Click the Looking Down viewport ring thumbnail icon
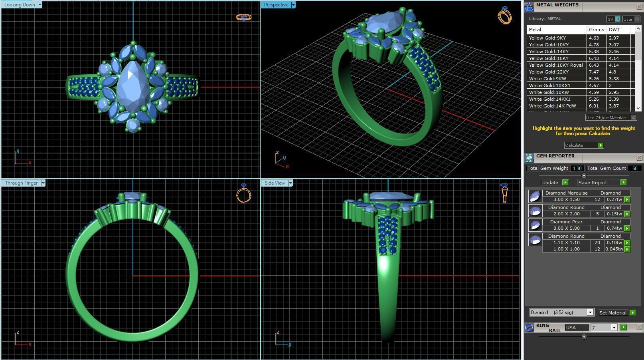The image size is (644, 360). coord(243,17)
